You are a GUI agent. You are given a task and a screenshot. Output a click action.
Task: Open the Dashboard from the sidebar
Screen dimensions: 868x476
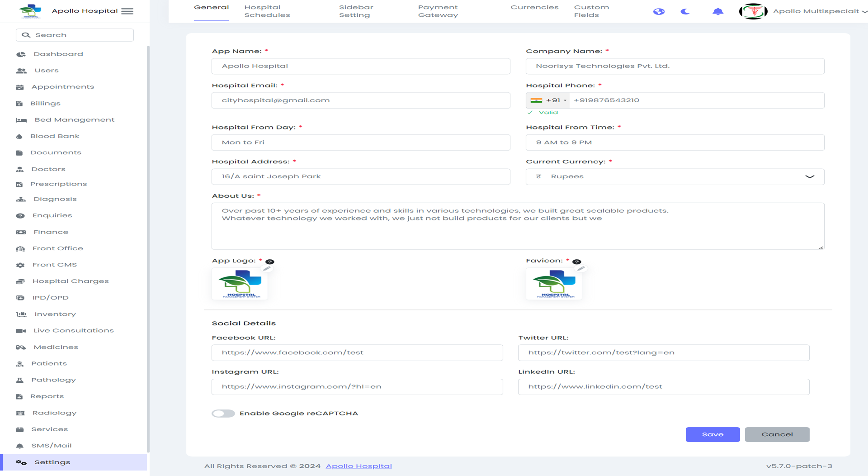tap(58, 54)
